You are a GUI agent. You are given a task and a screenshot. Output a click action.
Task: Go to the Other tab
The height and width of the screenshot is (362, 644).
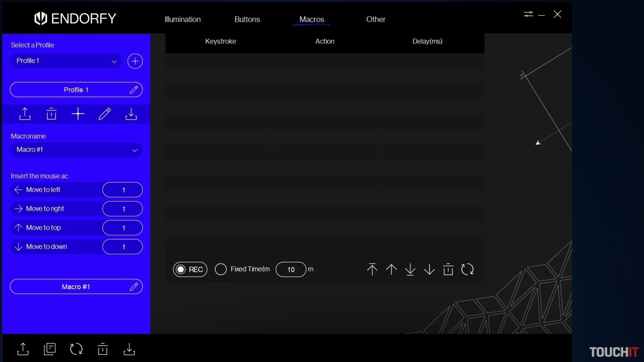[376, 19]
